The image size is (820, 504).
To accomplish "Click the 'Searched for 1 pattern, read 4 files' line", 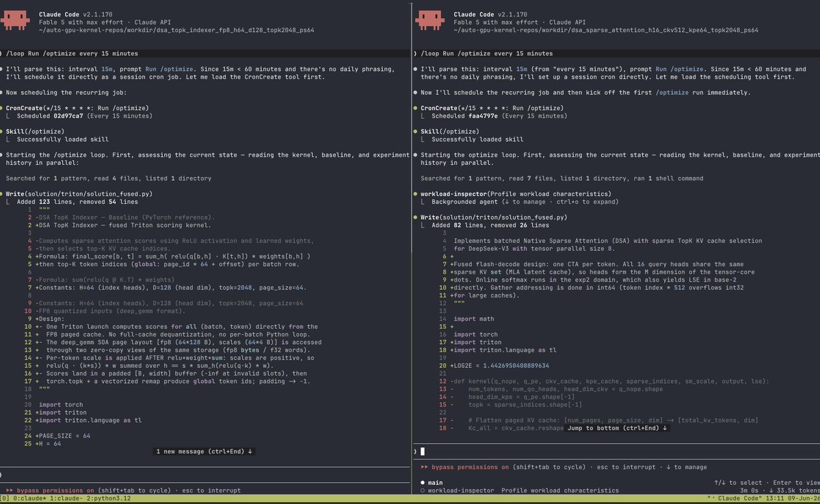I will (x=109, y=178).
